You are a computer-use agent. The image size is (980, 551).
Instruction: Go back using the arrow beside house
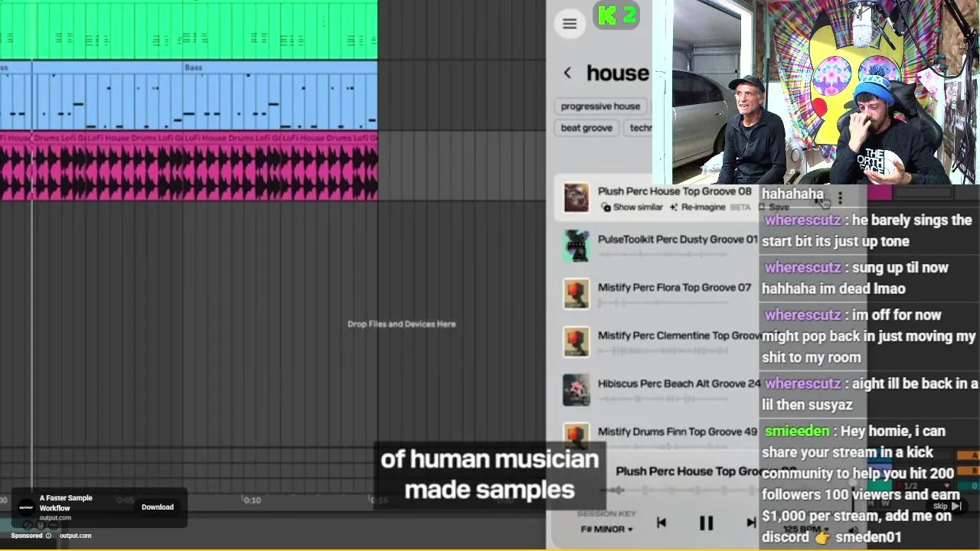tap(567, 73)
